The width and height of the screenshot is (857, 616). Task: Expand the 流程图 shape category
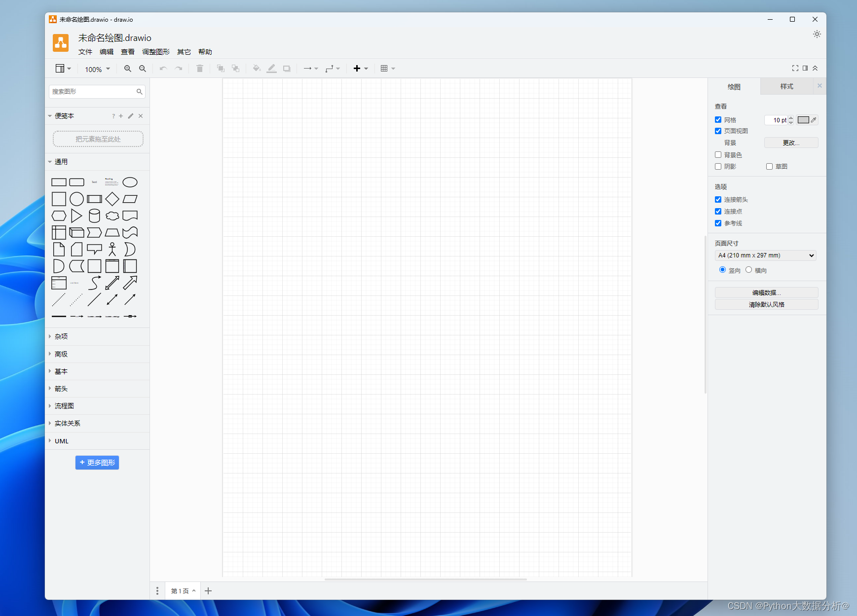pos(64,406)
